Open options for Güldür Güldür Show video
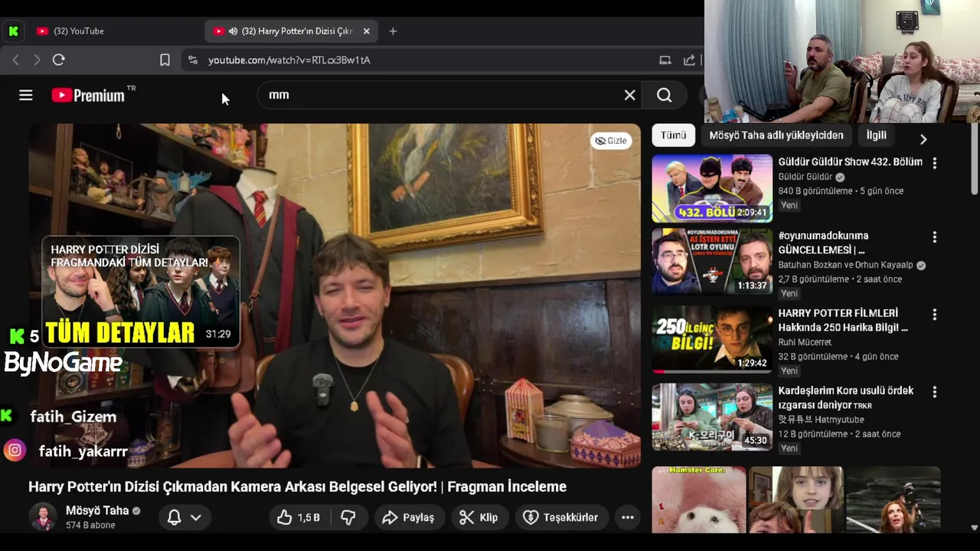Viewport: 980px width, 551px height. (934, 163)
